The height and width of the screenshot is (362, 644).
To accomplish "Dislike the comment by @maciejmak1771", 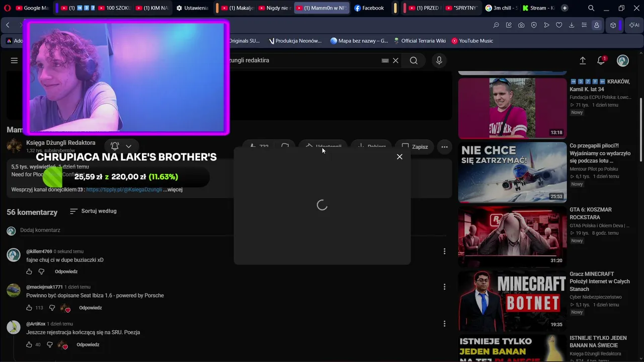I will [x=52, y=308].
